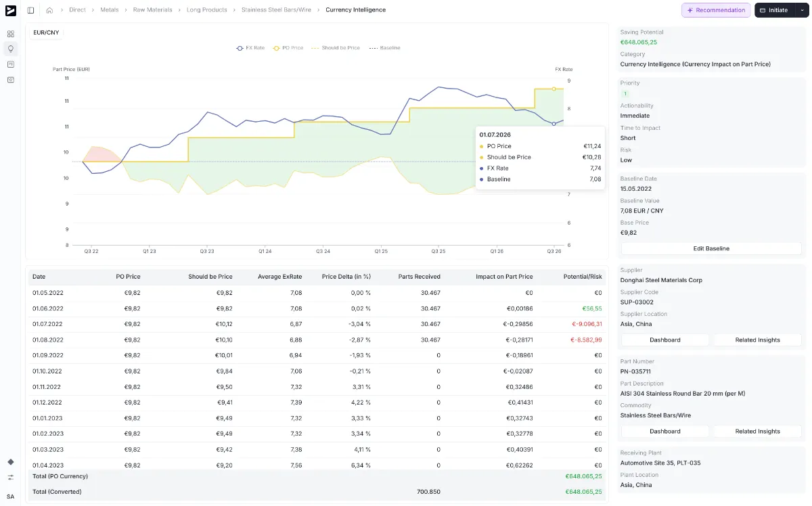812x506 pixels.
Task: Click the priority badge 1
Action: pyautogui.click(x=625, y=94)
